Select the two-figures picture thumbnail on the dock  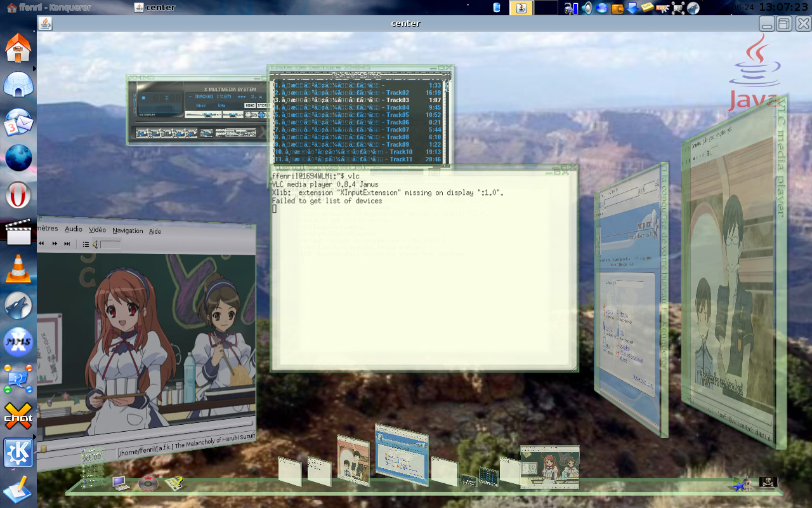[353, 460]
